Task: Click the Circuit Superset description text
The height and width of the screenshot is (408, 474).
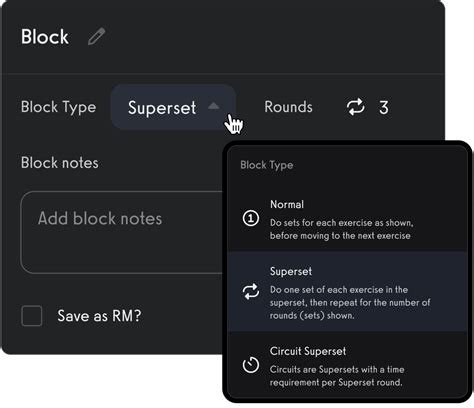Action: (337, 376)
